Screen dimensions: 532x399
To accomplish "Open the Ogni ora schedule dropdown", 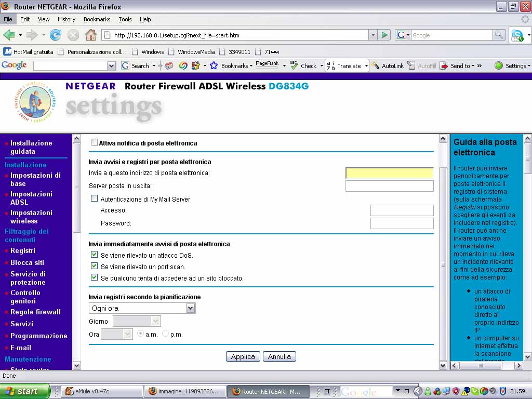I will tap(142, 308).
